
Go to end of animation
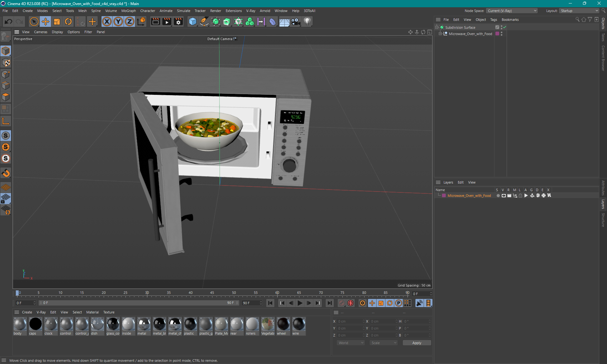click(x=329, y=303)
